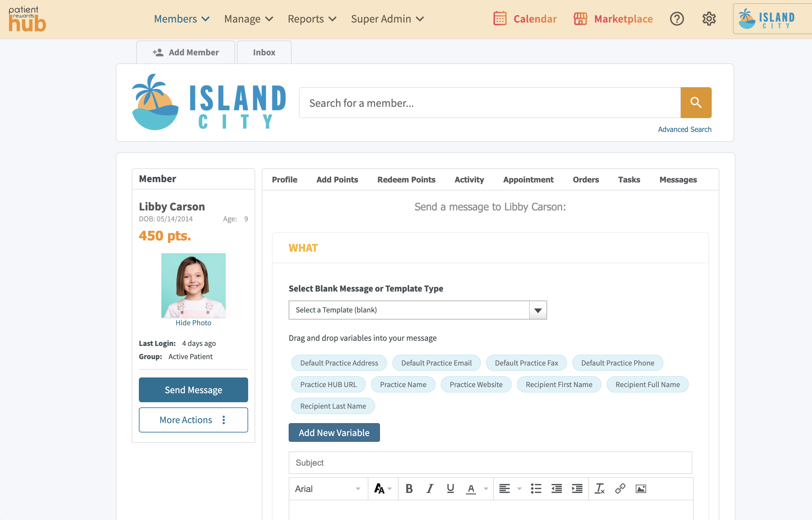Clear text formatting in editor

600,488
